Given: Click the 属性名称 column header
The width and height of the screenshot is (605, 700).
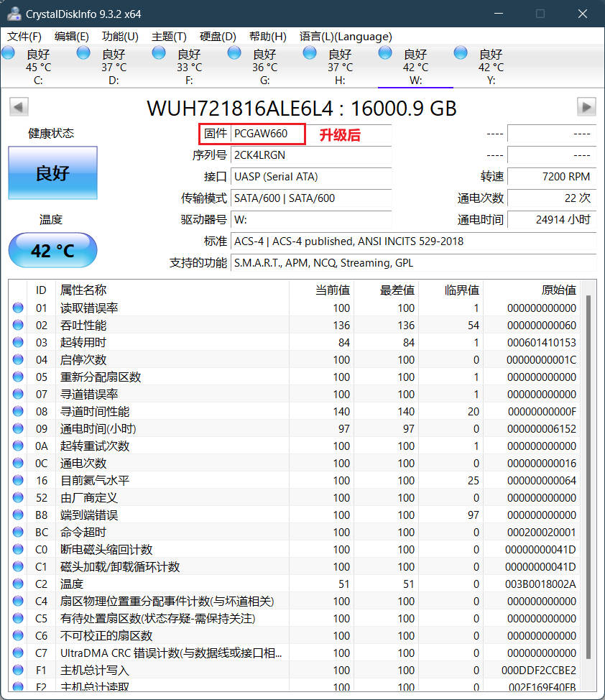Looking at the screenshot, I should (172, 290).
